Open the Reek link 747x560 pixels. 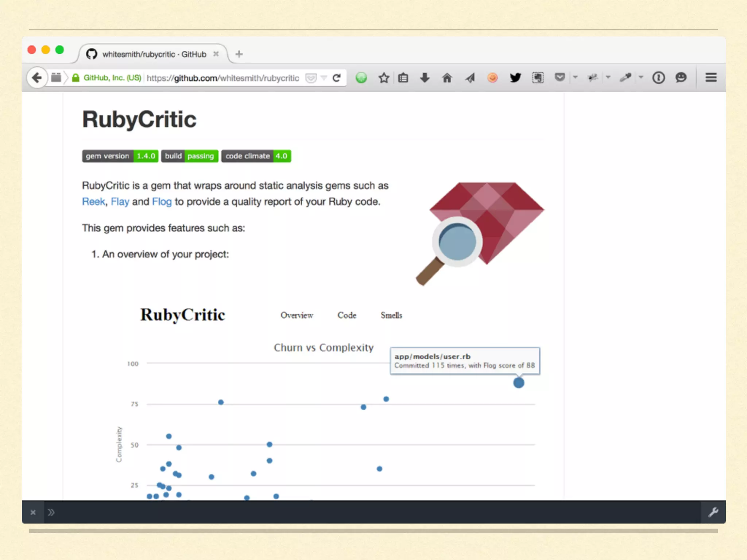point(93,202)
